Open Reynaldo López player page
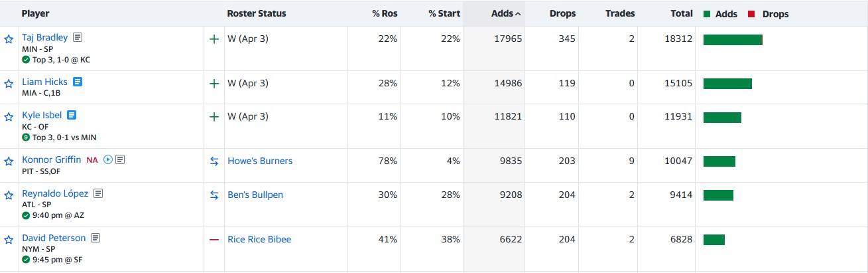 click(x=55, y=193)
